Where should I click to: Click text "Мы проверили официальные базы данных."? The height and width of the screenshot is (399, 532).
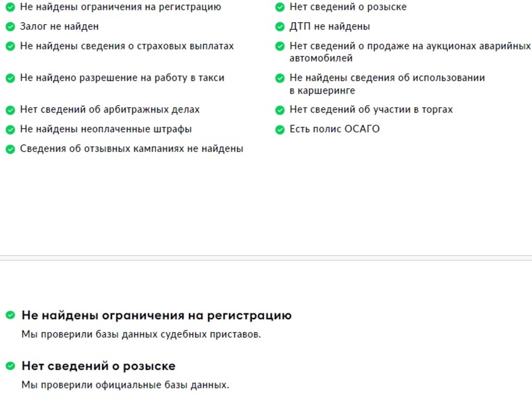point(125,385)
